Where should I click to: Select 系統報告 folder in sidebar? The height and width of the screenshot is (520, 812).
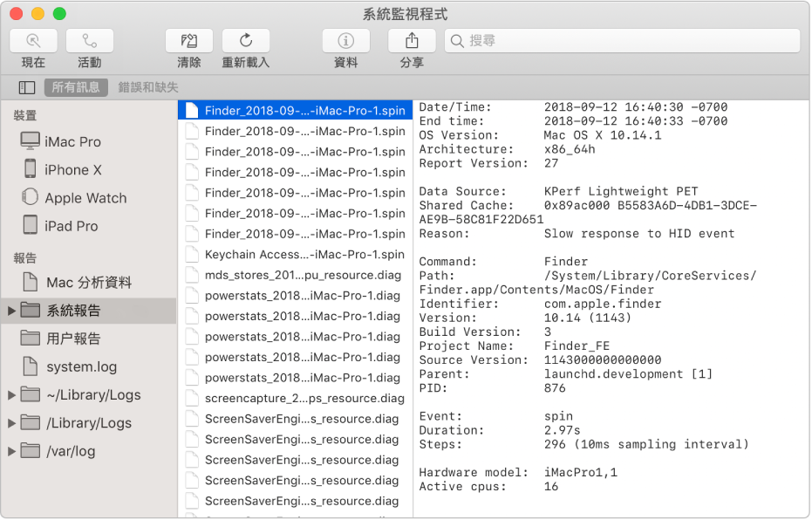tap(89, 311)
